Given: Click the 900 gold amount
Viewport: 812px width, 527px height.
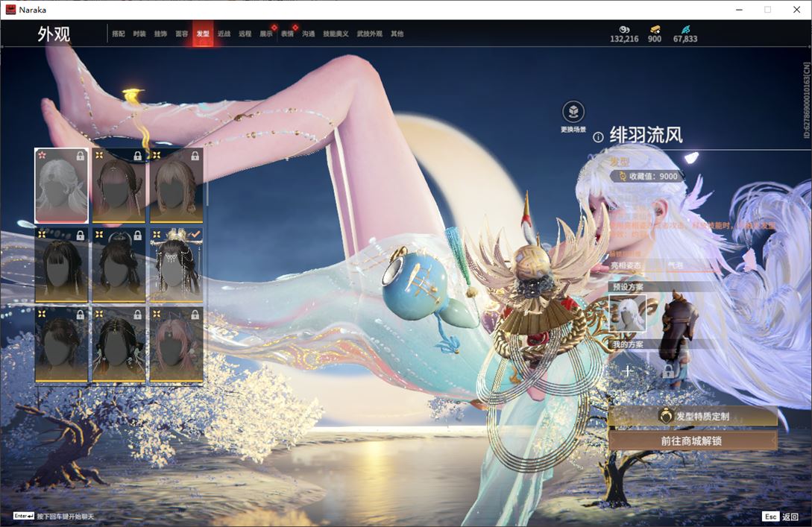Looking at the screenshot, I should click(655, 39).
